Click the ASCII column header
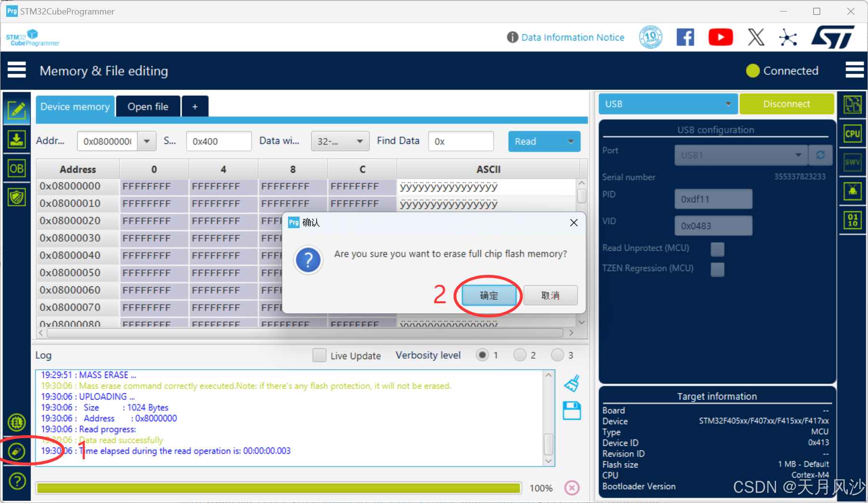The height and width of the screenshot is (503, 868). [488, 169]
